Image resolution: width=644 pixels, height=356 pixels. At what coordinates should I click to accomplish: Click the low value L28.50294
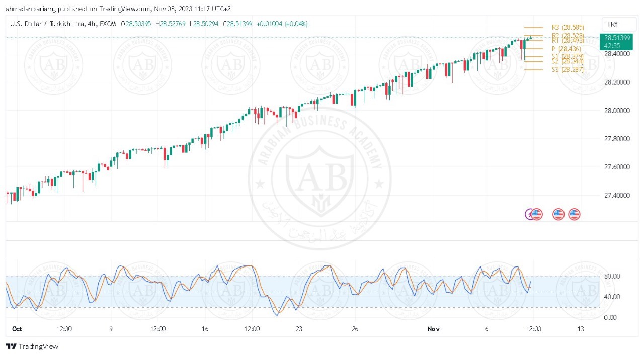pos(204,24)
